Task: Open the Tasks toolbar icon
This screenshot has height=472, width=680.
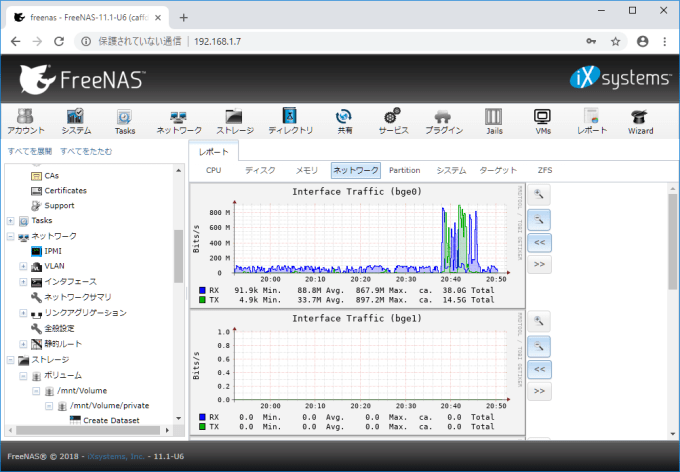Action: (x=125, y=120)
